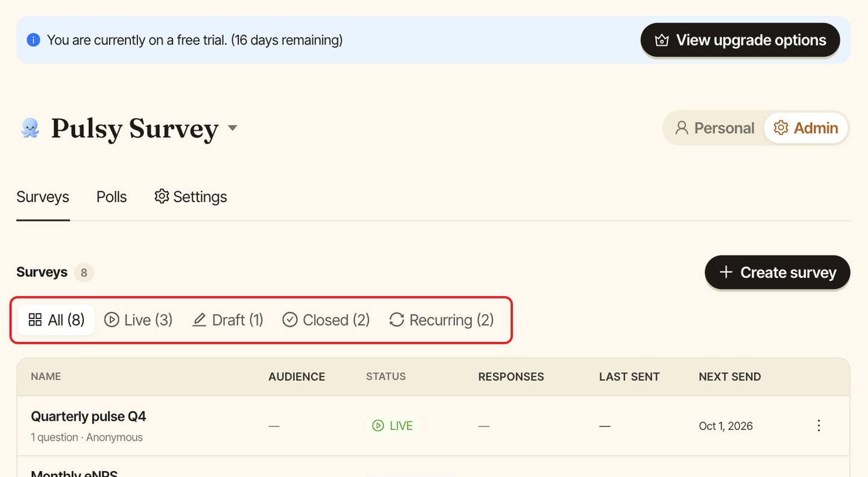Click the NAME column header

click(46, 376)
